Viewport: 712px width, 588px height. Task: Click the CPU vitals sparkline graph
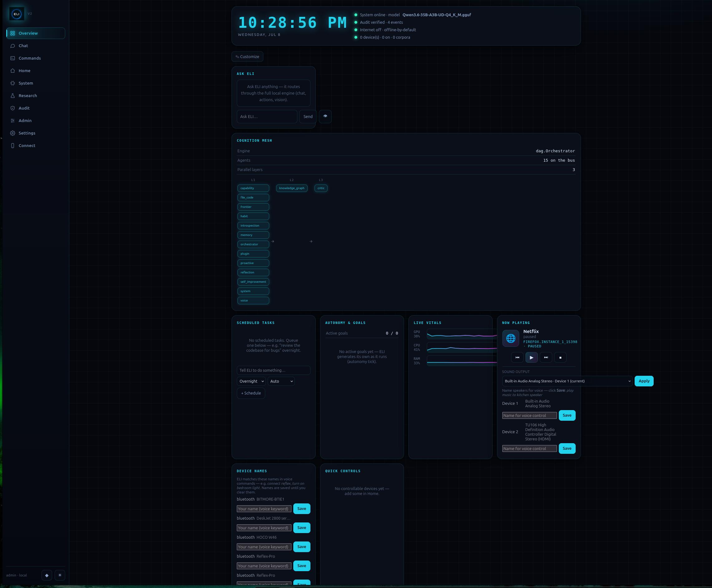click(x=462, y=347)
